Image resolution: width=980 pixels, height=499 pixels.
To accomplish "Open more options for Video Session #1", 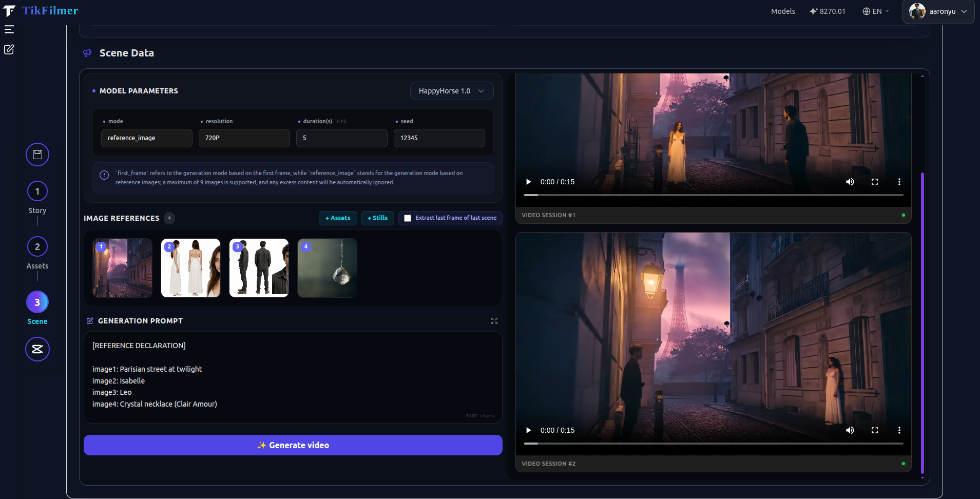I will click(x=899, y=182).
